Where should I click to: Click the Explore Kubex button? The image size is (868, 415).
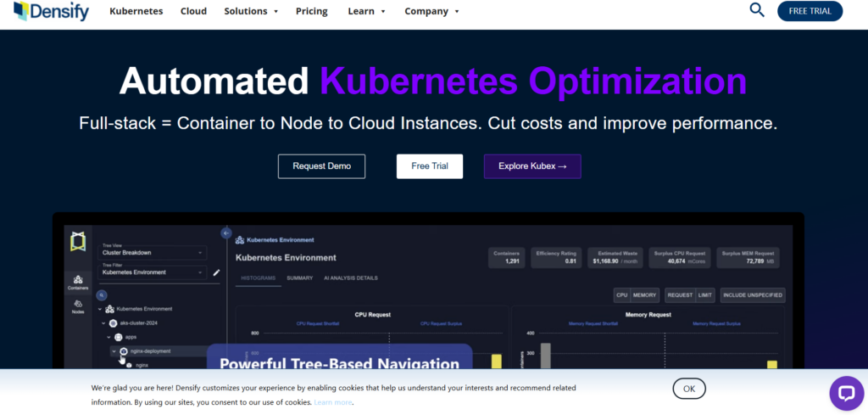click(x=532, y=166)
